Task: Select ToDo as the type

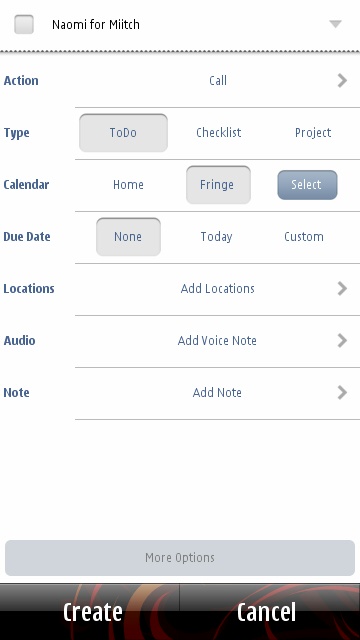Action: point(123,133)
